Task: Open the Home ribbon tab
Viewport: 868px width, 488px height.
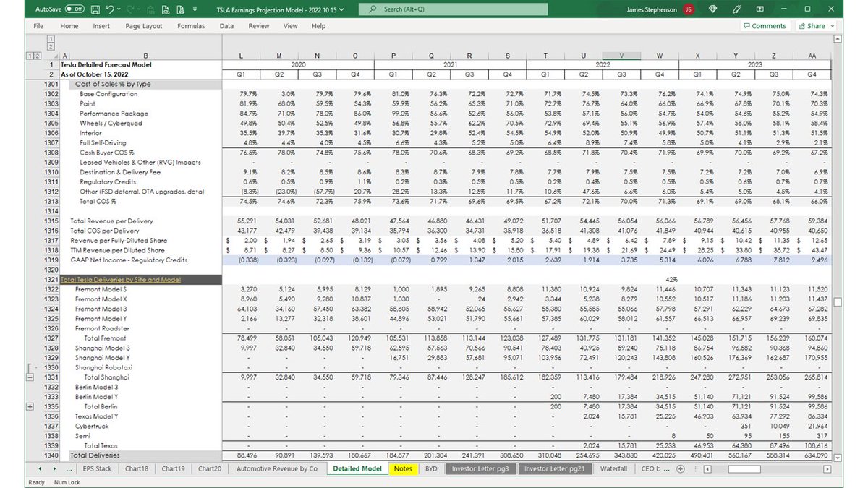Action: (69, 26)
